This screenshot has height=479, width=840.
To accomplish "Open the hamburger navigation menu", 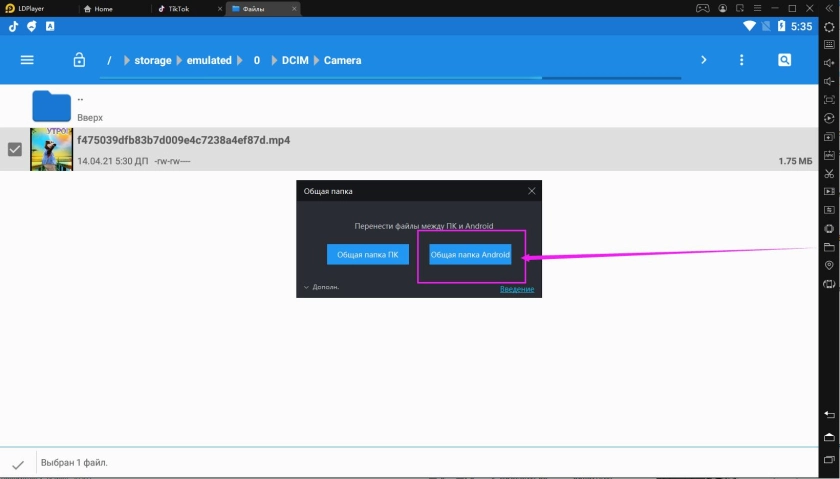I will pos(27,60).
